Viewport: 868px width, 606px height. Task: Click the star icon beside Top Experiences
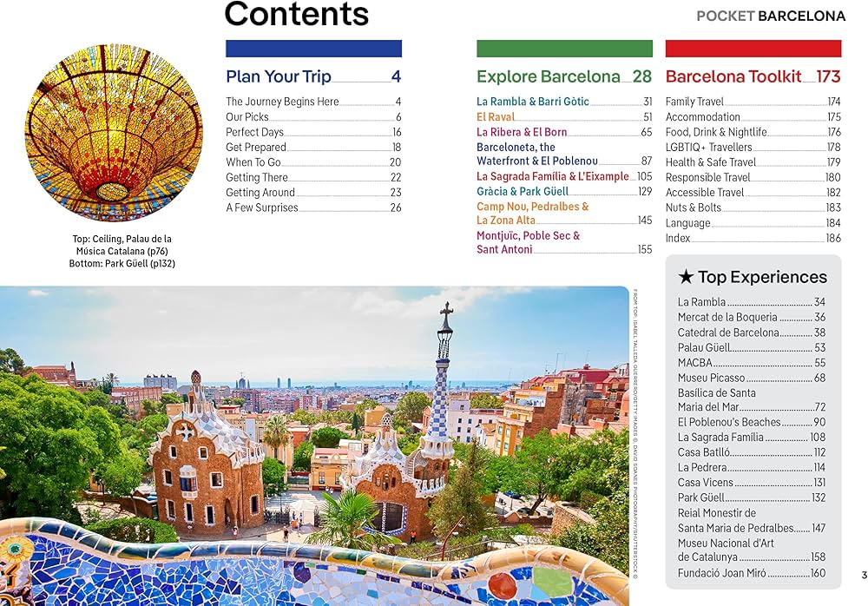coord(686,278)
